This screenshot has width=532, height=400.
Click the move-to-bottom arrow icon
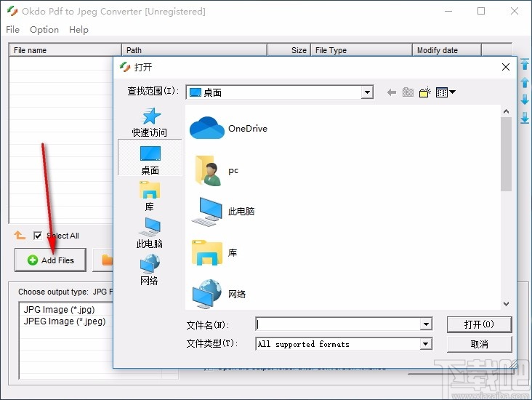525,118
